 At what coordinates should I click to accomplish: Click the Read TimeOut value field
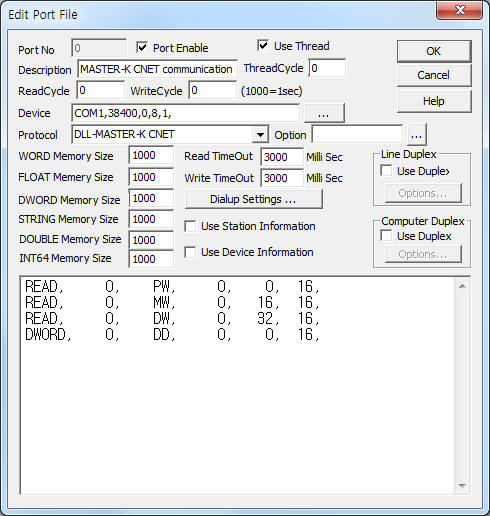pos(282,157)
